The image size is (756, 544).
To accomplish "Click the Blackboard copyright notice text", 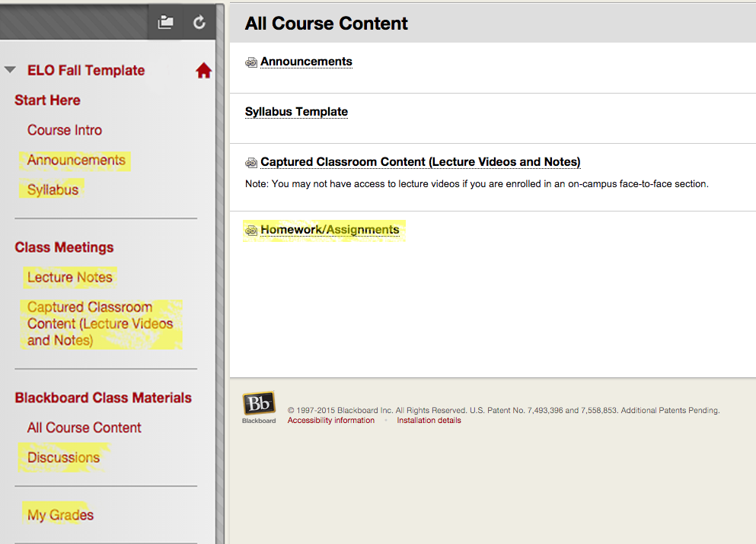I will coord(503,411).
